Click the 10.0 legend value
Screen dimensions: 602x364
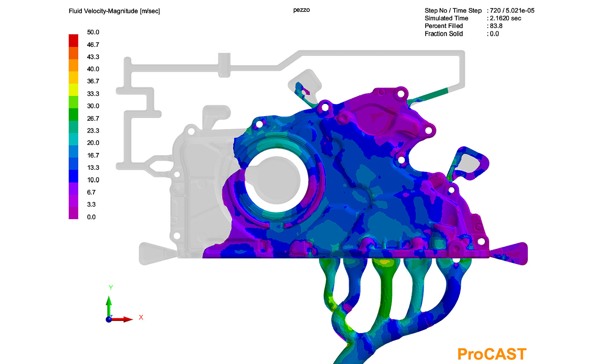tap(93, 180)
